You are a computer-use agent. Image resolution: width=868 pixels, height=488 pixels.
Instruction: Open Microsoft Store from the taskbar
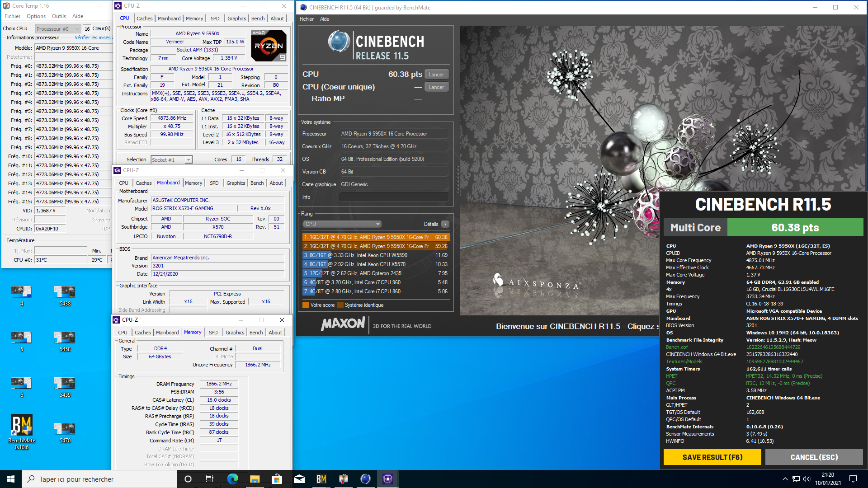(277, 479)
